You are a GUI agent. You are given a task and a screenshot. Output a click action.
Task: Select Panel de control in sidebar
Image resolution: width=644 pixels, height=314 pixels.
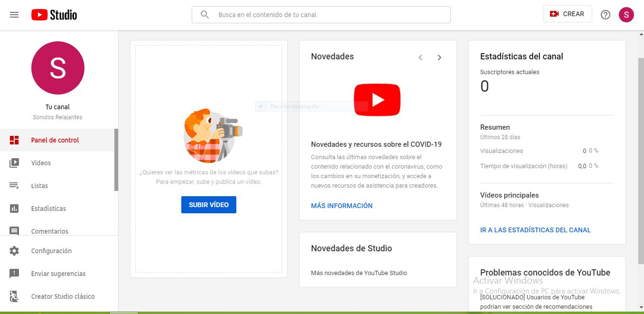click(x=57, y=140)
